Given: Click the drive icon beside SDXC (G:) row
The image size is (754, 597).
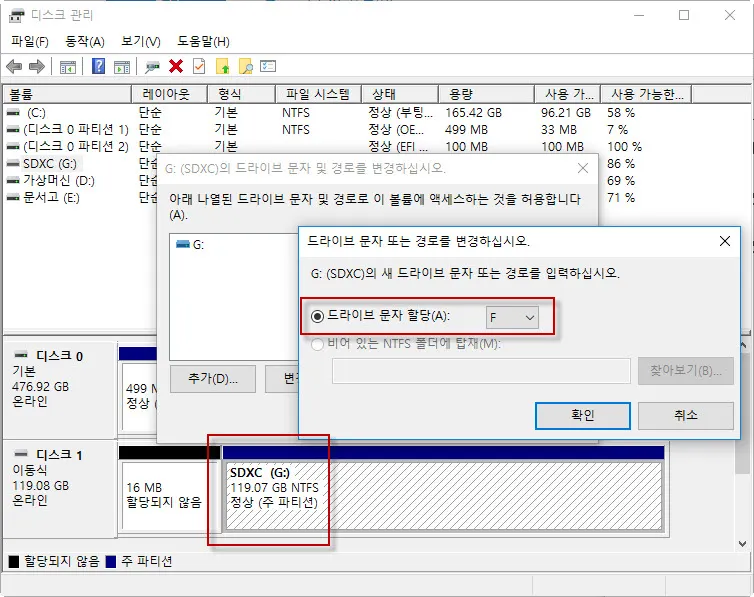Looking at the screenshot, I should coord(13,164).
